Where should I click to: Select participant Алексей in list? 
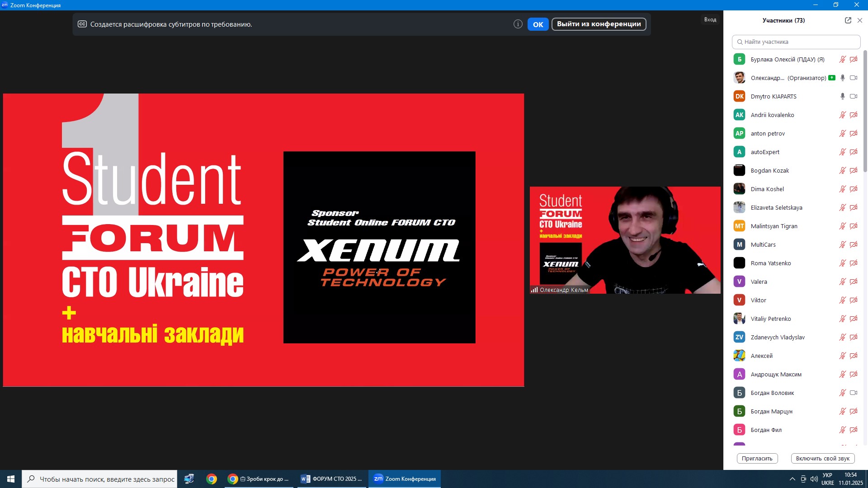point(796,356)
